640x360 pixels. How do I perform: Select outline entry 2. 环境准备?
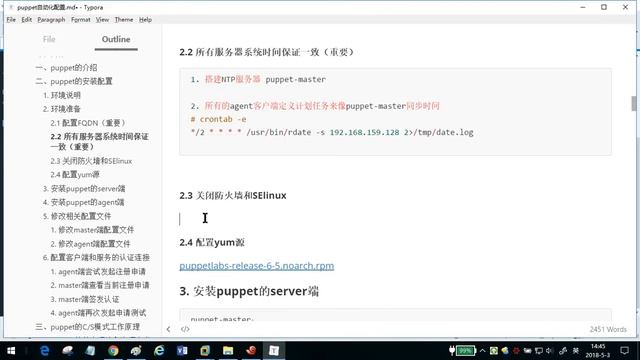62,109
